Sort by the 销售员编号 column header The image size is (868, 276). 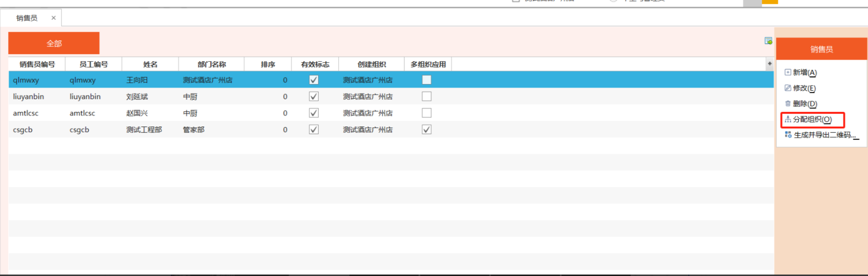point(37,64)
